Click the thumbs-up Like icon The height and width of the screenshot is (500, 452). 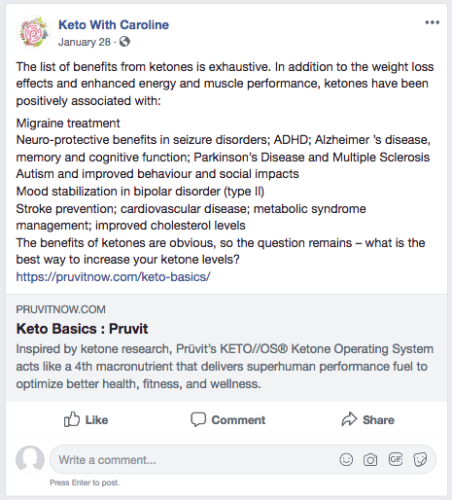72,419
